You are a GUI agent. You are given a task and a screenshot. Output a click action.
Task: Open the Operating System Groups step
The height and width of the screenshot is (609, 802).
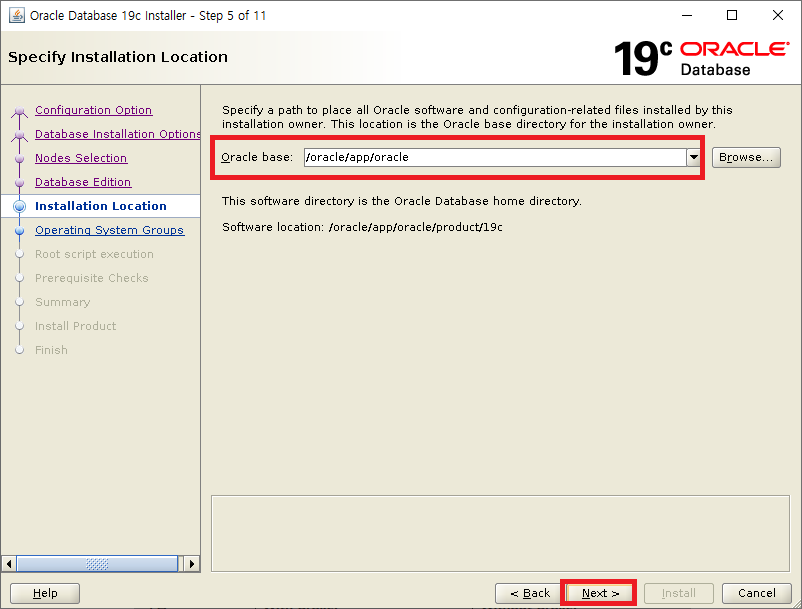point(109,230)
